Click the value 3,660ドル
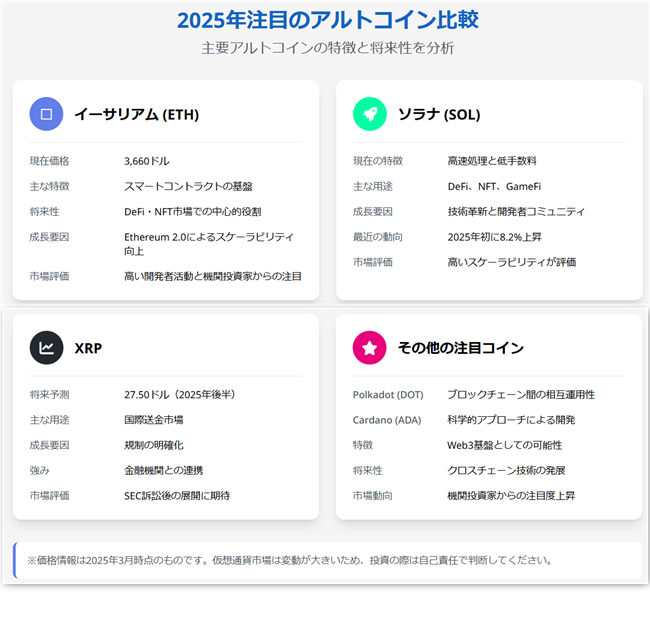Screen dimensions: 650x619 click(147, 161)
